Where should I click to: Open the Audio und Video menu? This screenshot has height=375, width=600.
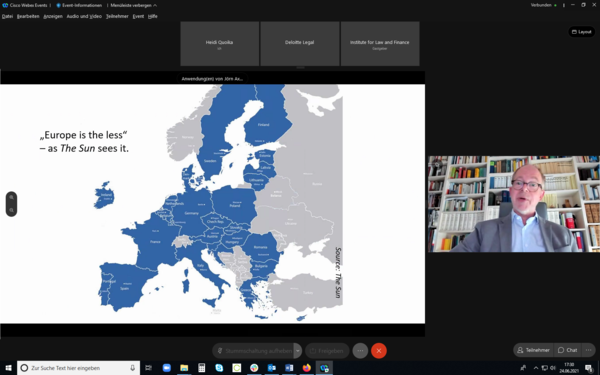coord(84,16)
